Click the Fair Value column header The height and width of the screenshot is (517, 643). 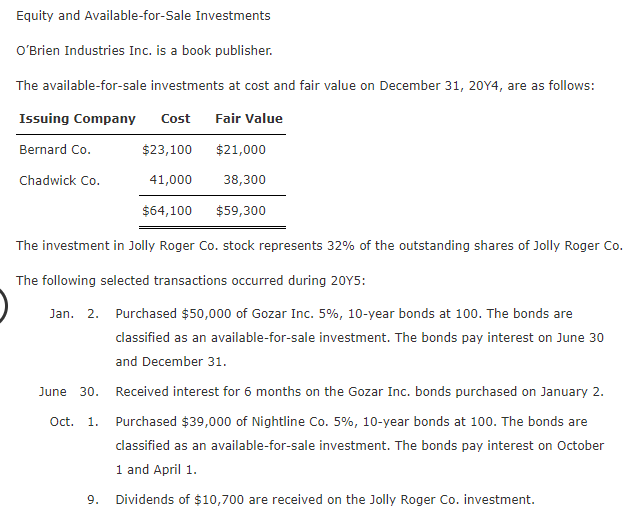click(x=249, y=118)
